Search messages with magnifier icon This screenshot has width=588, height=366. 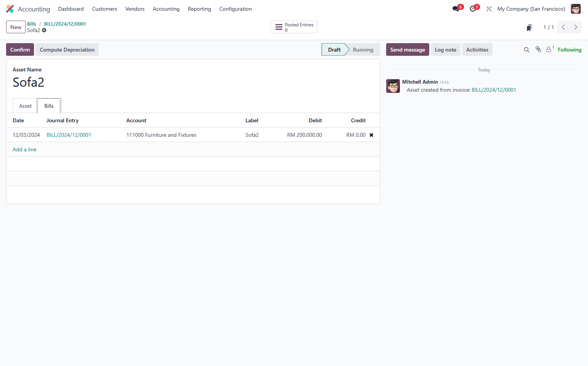tap(527, 50)
